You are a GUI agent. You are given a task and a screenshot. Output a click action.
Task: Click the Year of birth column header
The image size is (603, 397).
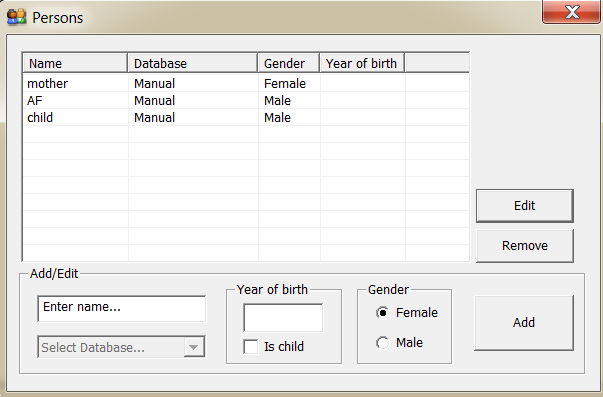coord(362,63)
